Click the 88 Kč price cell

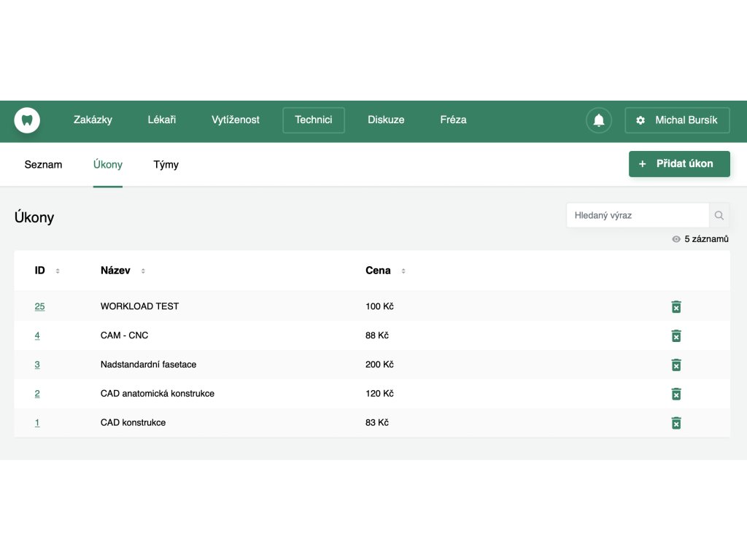click(x=377, y=335)
